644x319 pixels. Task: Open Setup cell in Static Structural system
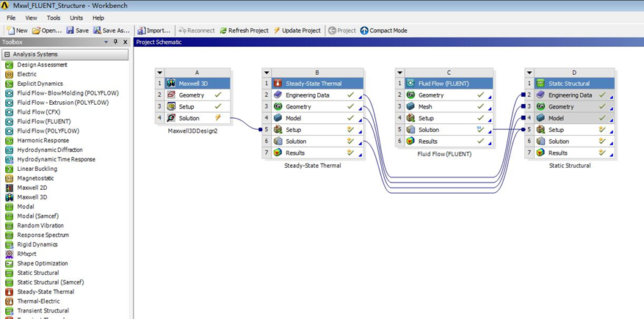[574, 130]
